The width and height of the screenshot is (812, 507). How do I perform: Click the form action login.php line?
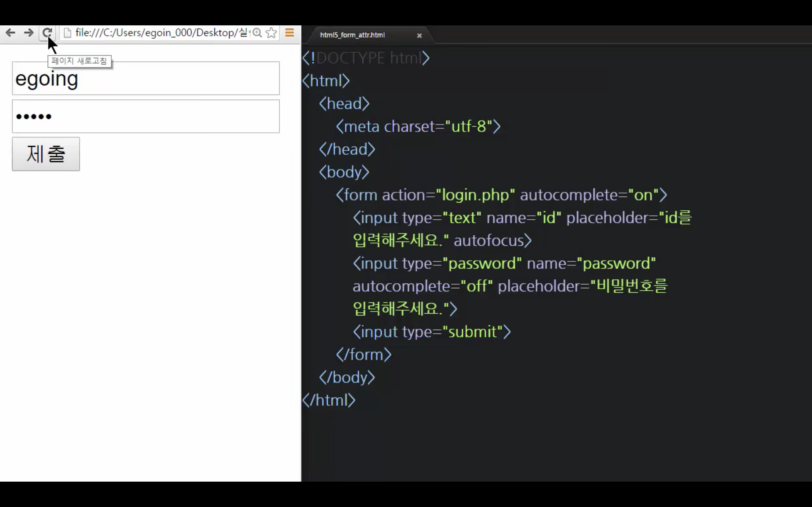pos(501,195)
